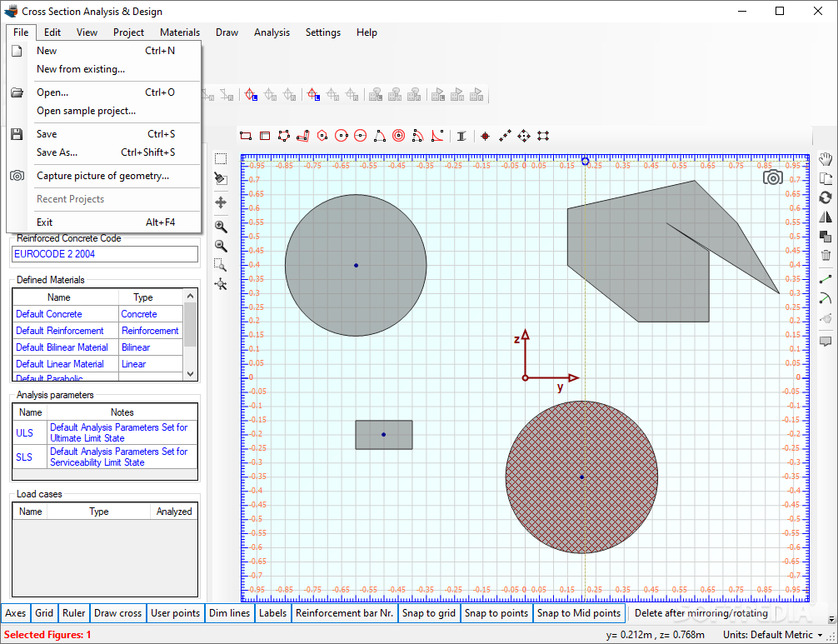
Task: Select the arc dimension tool
Action: click(x=826, y=298)
